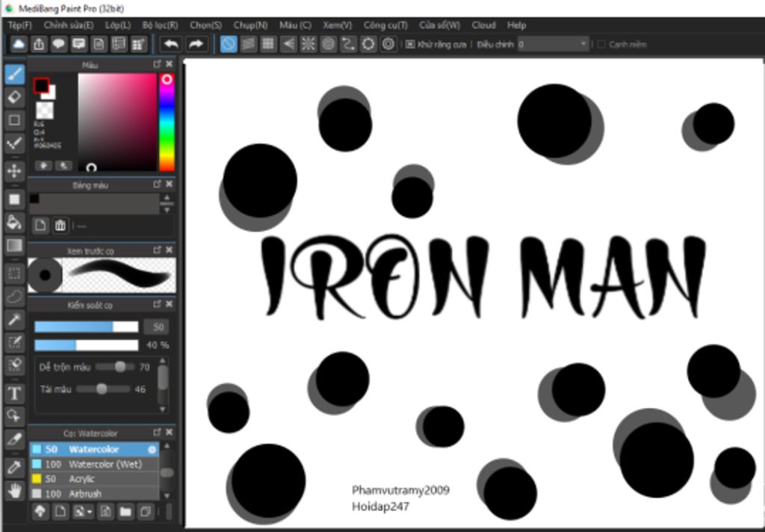Viewport: 765px width, 532px height.
Task: Open snap settings with the gear-circle icon
Action: 388,44
